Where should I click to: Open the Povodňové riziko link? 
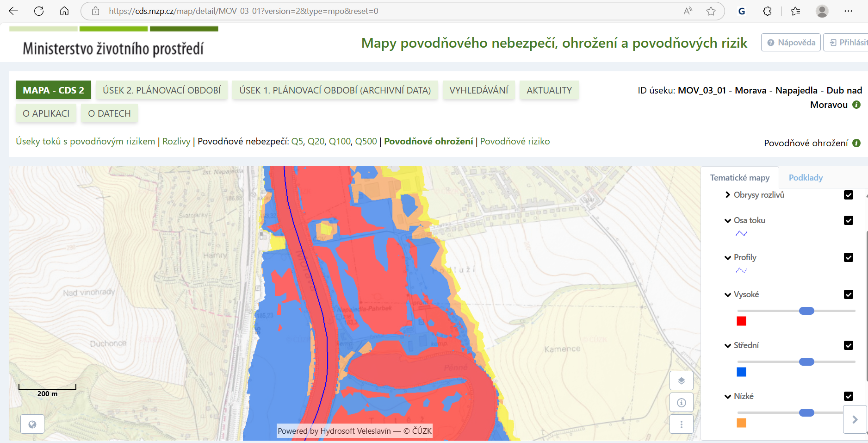(515, 141)
